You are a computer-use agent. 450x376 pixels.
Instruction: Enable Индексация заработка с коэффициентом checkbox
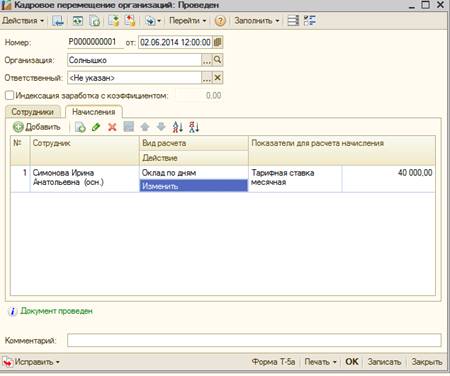[x=9, y=96]
